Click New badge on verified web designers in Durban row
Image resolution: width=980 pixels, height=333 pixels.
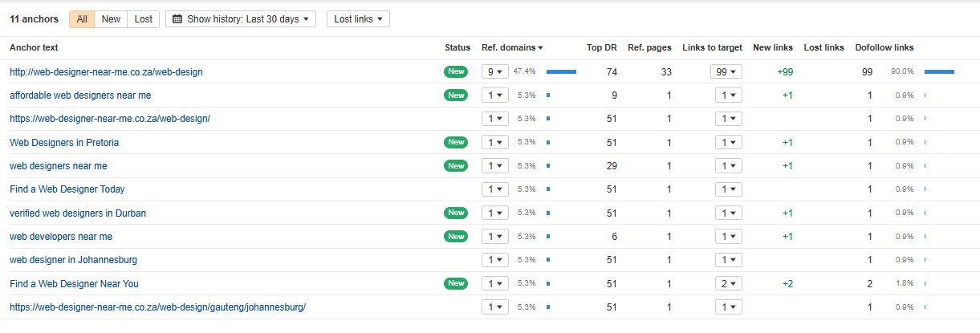(x=456, y=213)
